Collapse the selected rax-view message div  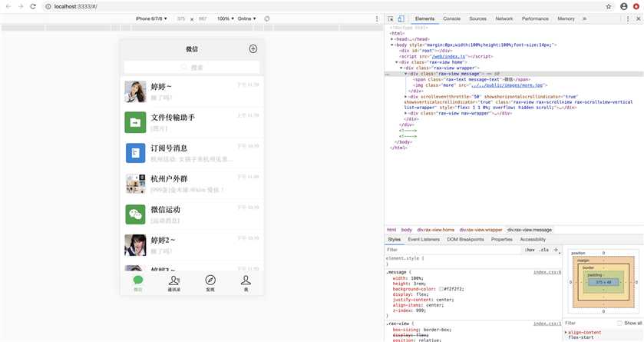[406, 74]
